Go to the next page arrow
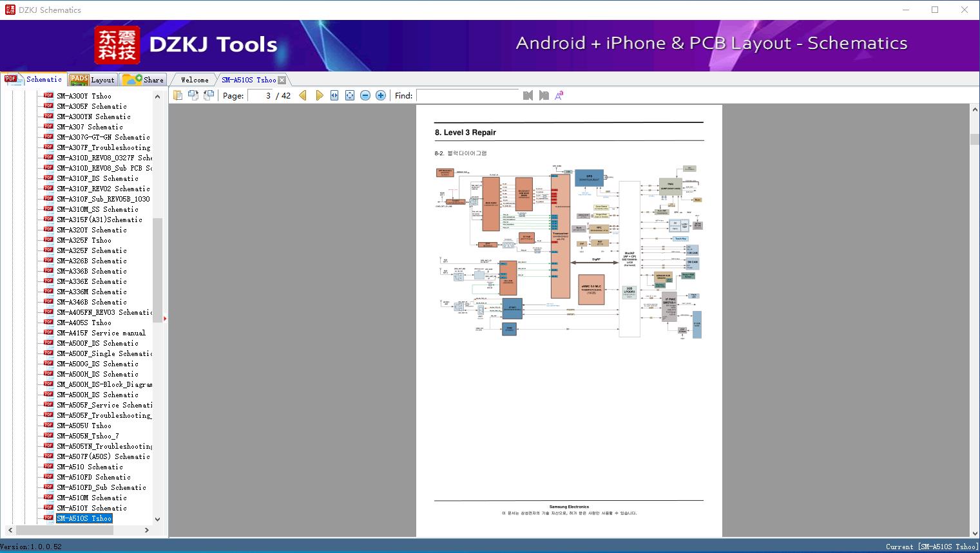Image resolution: width=980 pixels, height=553 pixels. [319, 95]
